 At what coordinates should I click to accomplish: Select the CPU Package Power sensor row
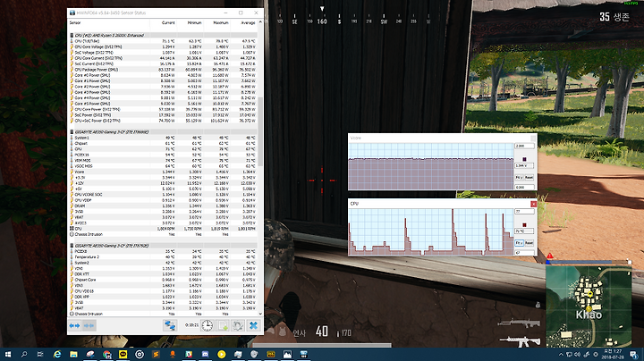tap(163, 70)
